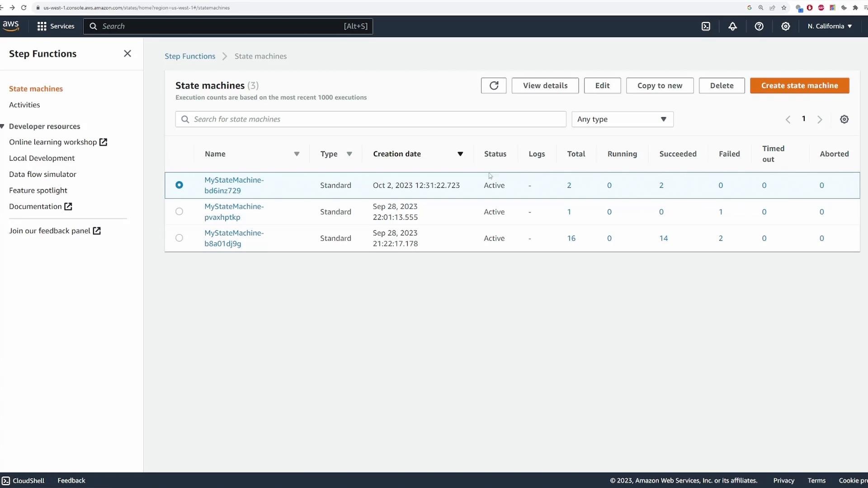Focus the Search for state machines field
The image size is (868, 488).
pyautogui.click(x=371, y=119)
